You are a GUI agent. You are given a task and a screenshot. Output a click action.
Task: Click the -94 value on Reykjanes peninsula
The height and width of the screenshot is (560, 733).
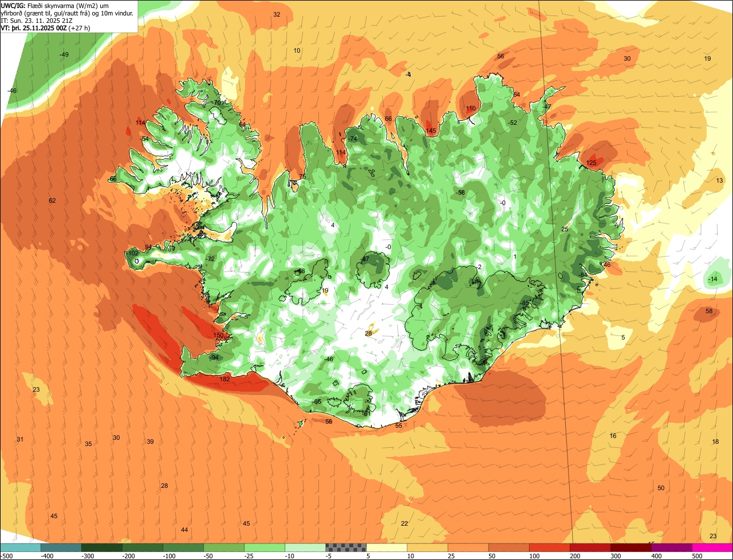214,358
